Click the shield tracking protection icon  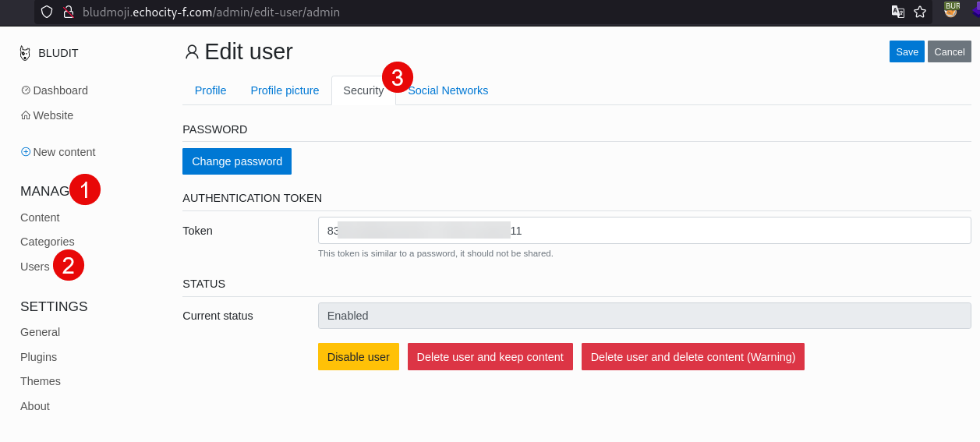47,12
